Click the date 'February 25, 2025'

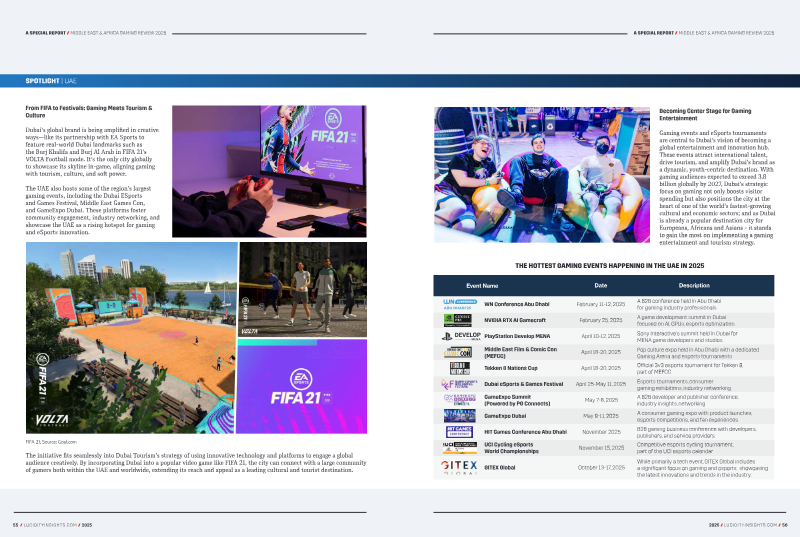(601, 320)
